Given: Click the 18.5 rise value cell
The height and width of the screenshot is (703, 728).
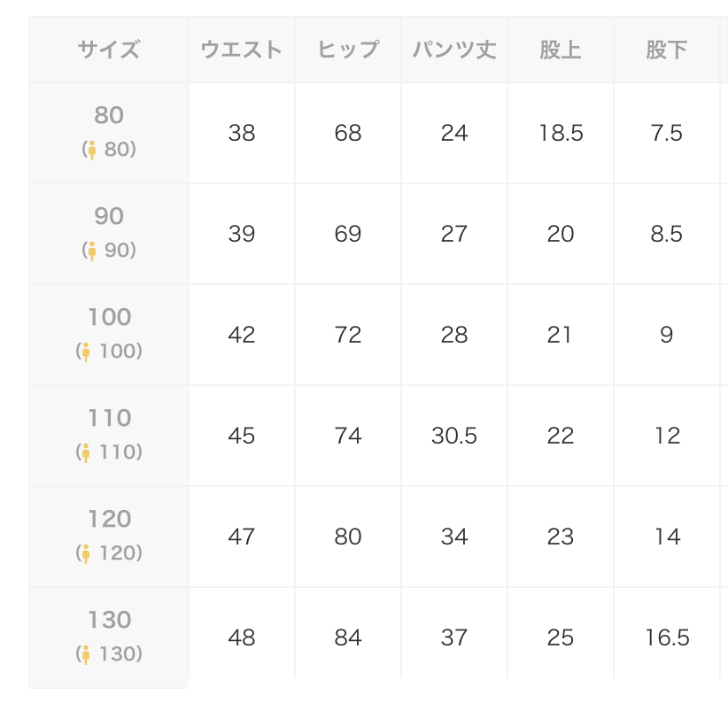Looking at the screenshot, I should 561,133.
